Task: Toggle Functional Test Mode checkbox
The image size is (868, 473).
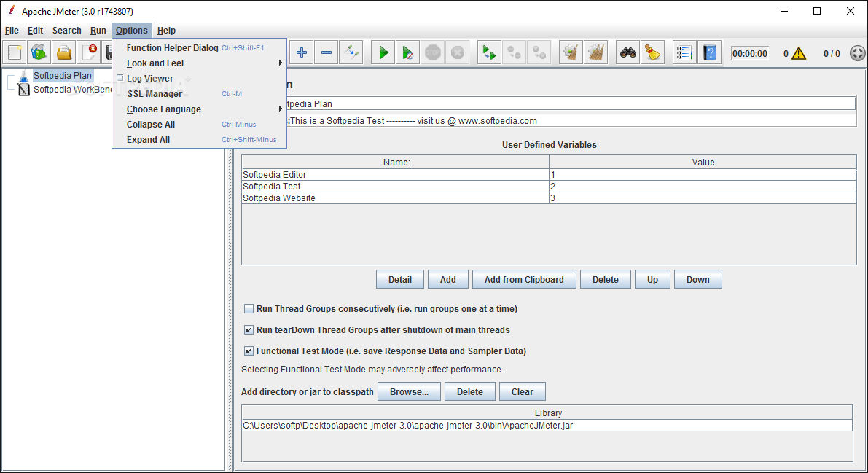Action: coord(249,351)
